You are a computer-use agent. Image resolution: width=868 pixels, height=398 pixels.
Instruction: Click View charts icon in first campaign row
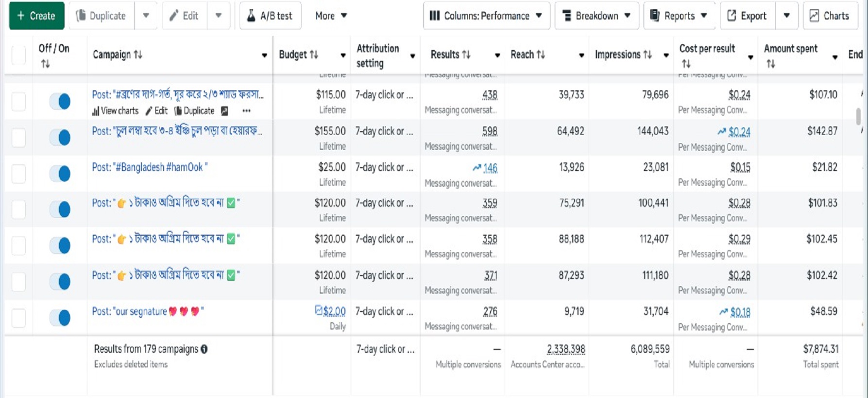point(96,111)
